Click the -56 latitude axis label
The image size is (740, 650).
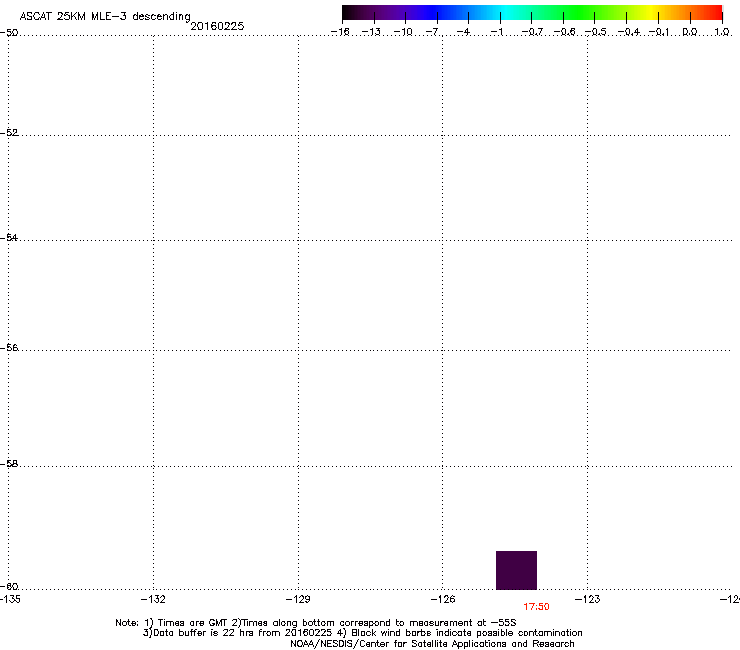coord(9,347)
